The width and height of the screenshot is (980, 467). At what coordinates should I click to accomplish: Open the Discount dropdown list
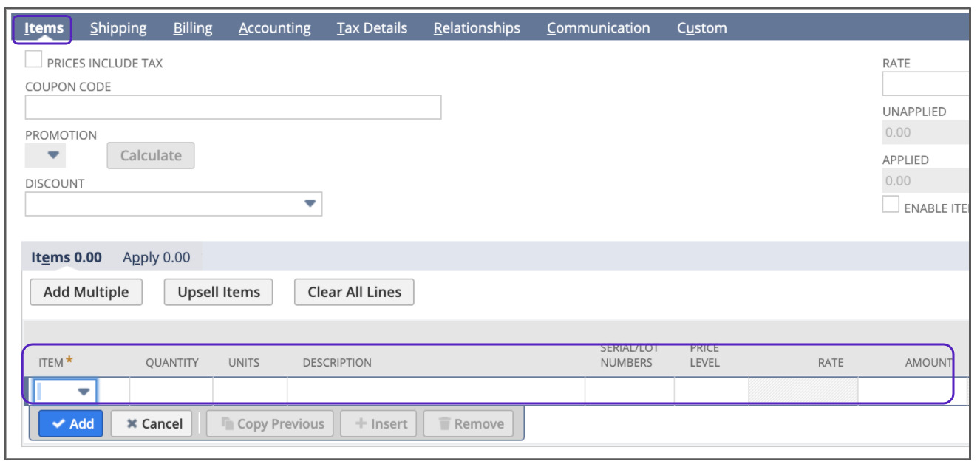coord(310,204)
